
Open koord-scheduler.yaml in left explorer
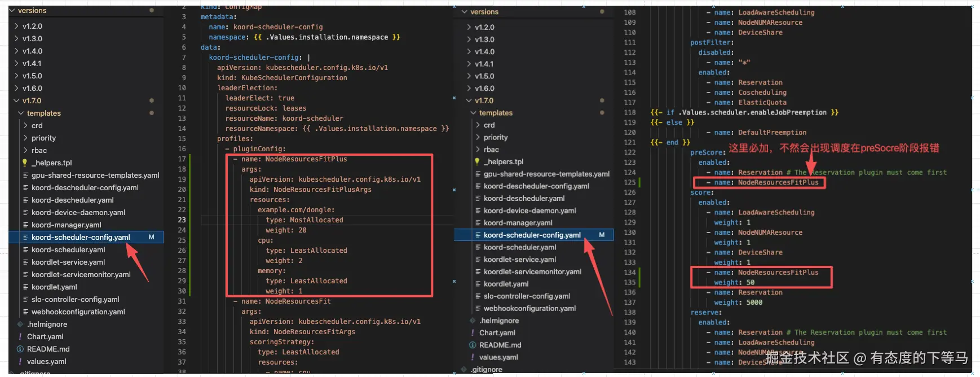pos(68,249)
